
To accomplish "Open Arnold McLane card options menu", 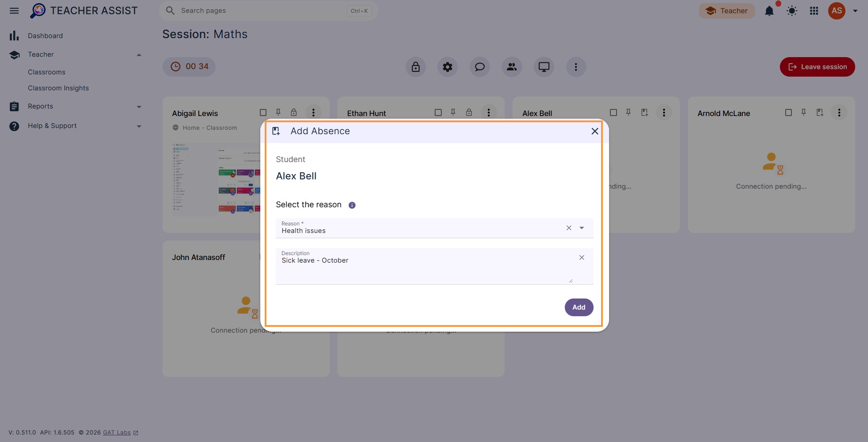I will point(839,112).
